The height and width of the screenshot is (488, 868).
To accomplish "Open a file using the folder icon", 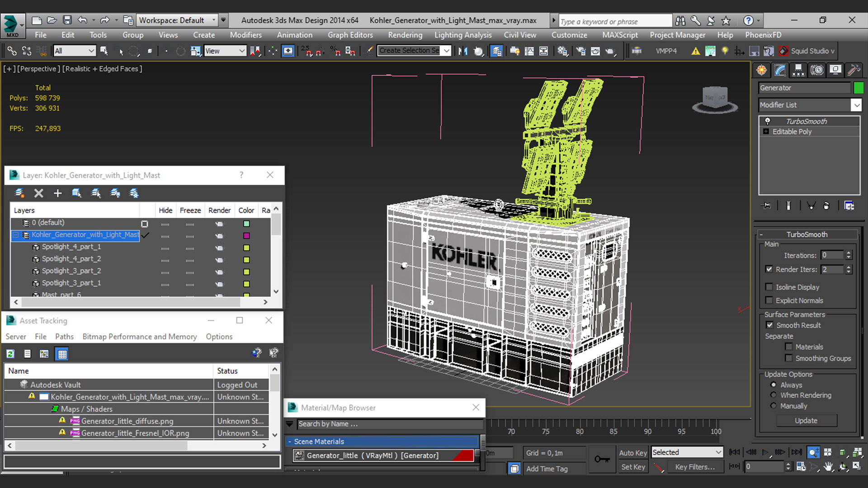I will 52,20.
